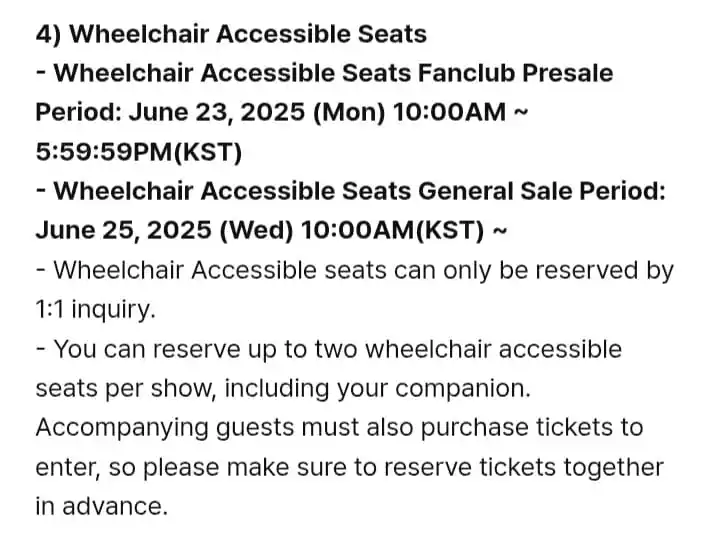Viewport: 720px width, 546px height.
Task: Click 'Wheelchair Accessible Seats General Sale Period:' line
Action: pyautogui.click(x=359, y=191)
